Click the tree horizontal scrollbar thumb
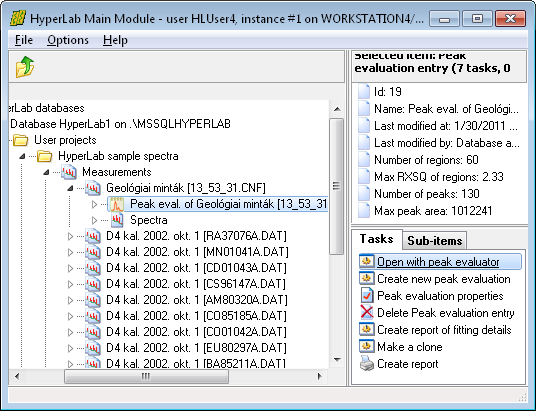Viewport: 536px width, 411px height. pyautogui.click(x=146, y=376)
